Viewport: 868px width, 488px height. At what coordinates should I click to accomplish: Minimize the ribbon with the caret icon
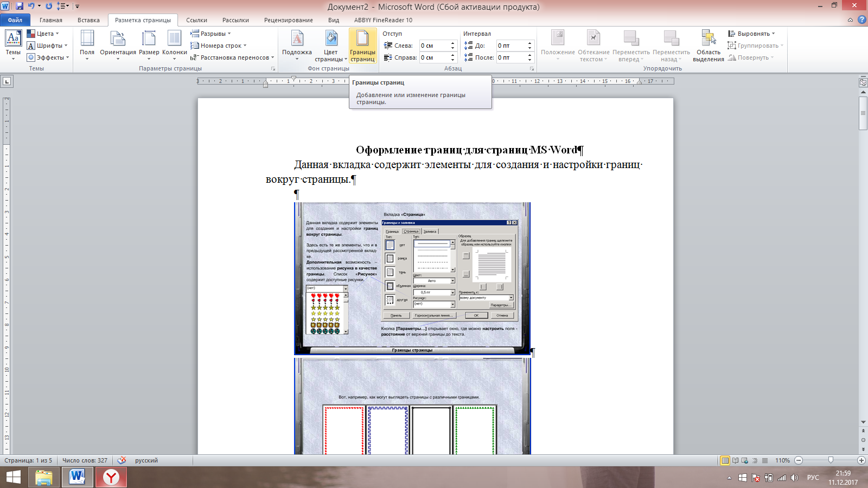click(x=850, y=20)
